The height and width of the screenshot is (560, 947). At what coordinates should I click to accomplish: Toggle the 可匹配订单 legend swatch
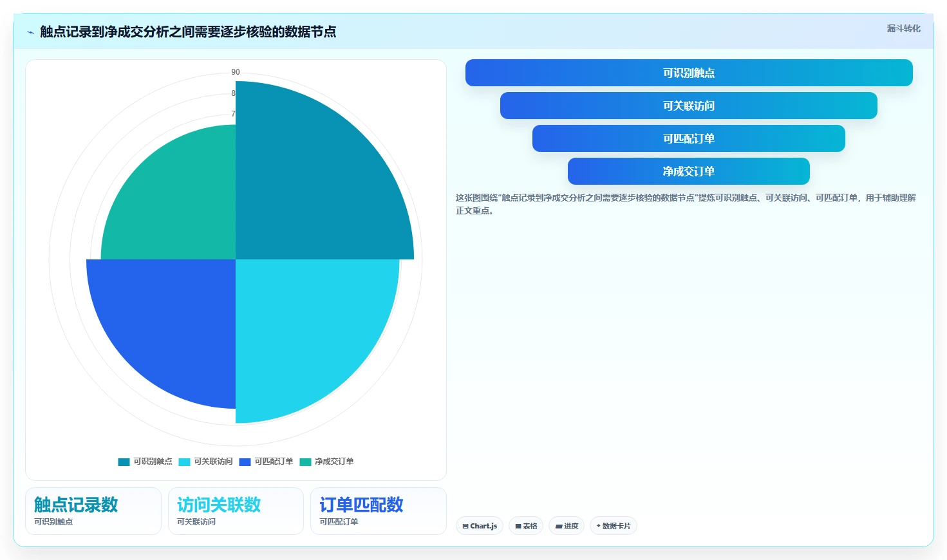pyautogui.click(x=245, y=462)
